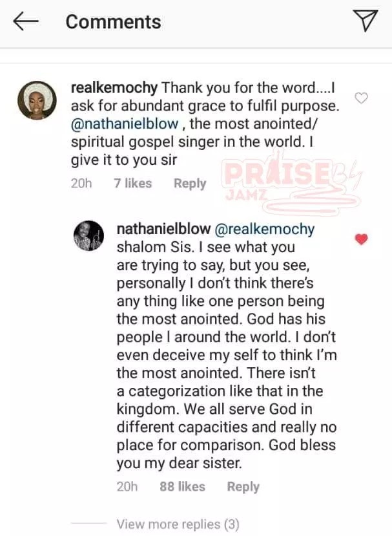Screen dimensions: 392x536
Task: Unlike nathanielblow's reply via red heart
Action: pos(362,239)
